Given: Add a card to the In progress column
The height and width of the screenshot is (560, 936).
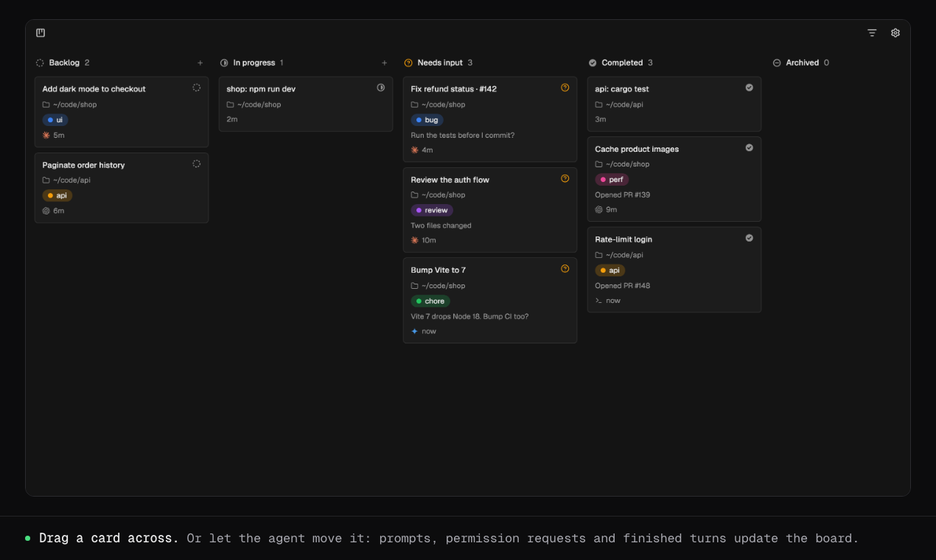Looking at the screenshot, I should click(384, 63).
